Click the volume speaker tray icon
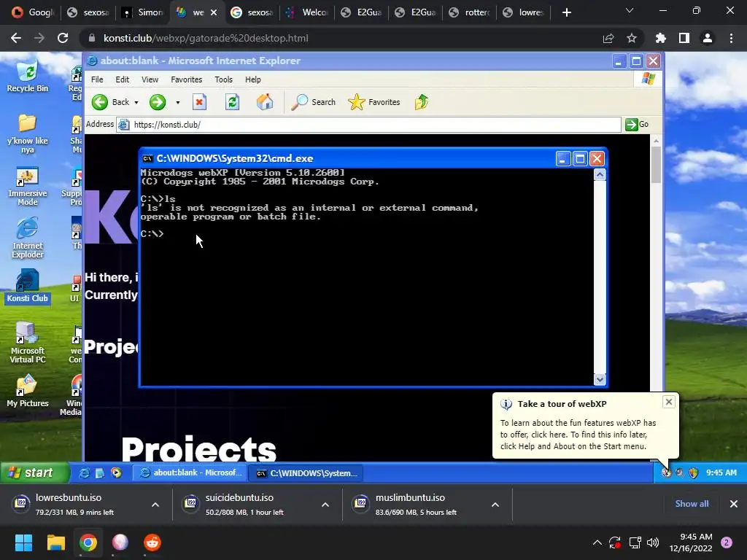The width and height of the screenshot is (747, 560). [x=653, y=542]
